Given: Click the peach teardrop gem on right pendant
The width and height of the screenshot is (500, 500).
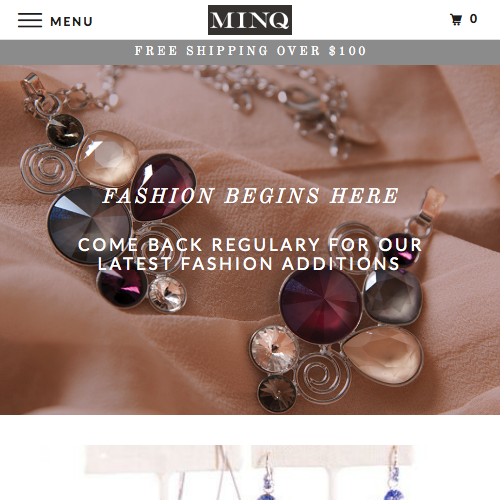Looking at the screenshot, I should click(383, 355).
